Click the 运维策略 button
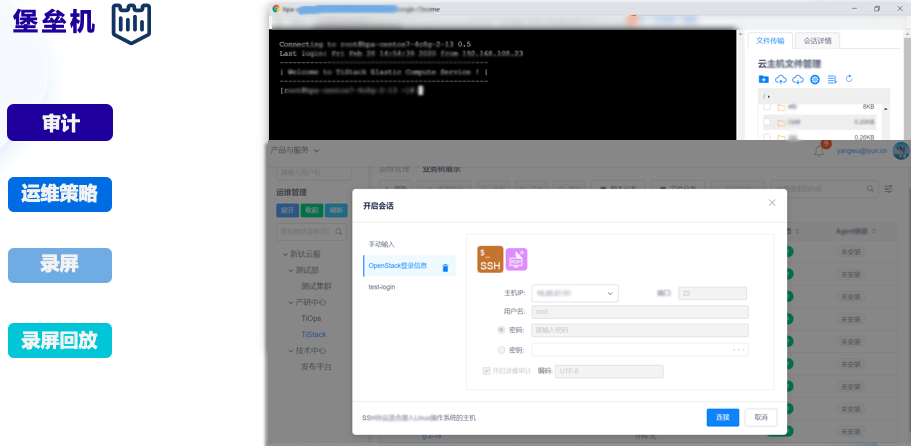The image size is (911, 446). pyautogui.click(x=60, y=195)
